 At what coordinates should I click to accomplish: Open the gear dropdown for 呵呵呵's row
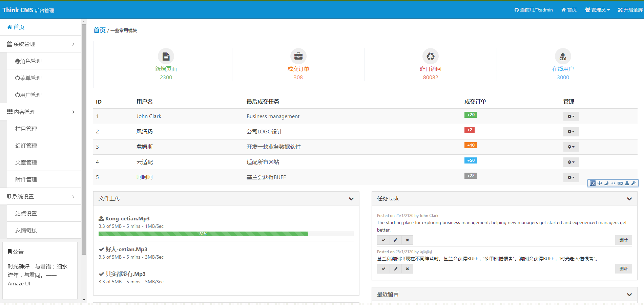571,177
